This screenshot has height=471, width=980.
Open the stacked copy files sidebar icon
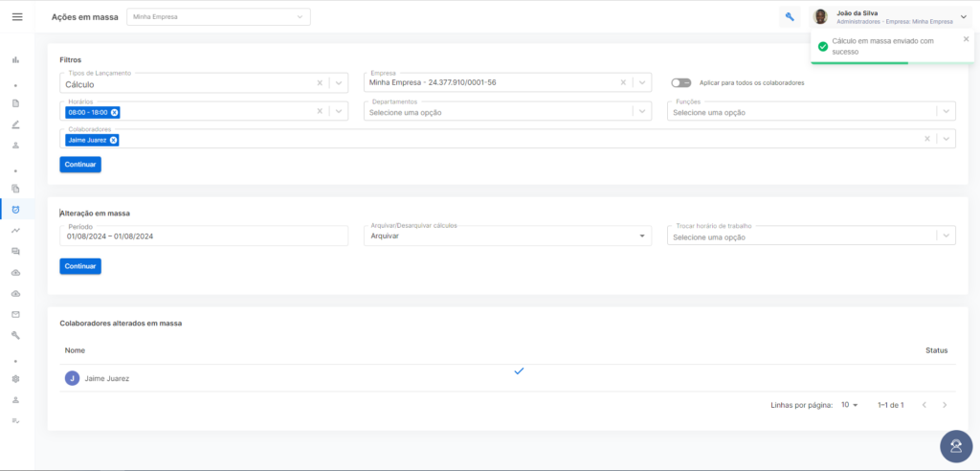15,189
